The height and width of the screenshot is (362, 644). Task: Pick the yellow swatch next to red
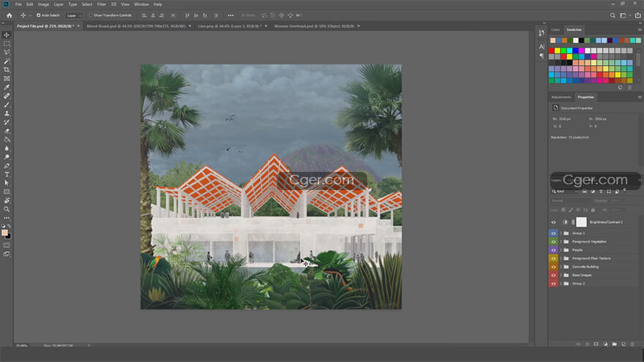pyautogui.click(x=558, y=50)
